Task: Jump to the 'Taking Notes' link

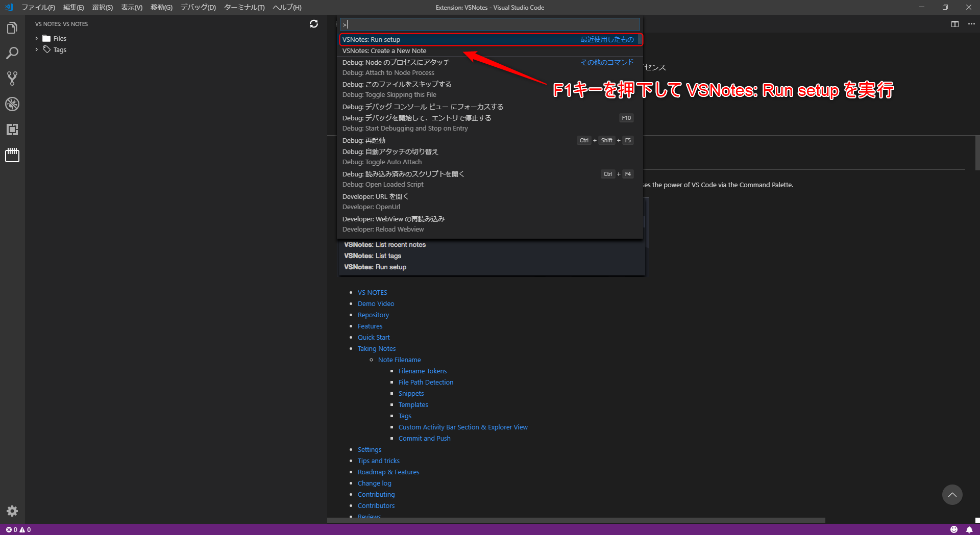Action: click(377, 348)
